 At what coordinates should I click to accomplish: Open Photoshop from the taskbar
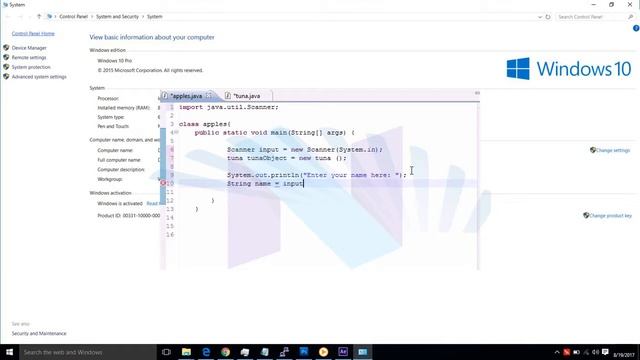(304, 352)
